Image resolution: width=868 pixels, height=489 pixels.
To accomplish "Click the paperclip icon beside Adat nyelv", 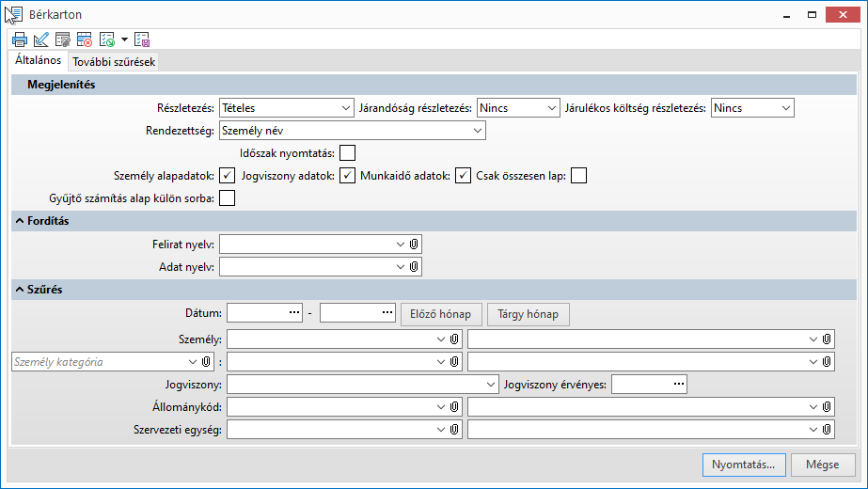I will 414,267.
